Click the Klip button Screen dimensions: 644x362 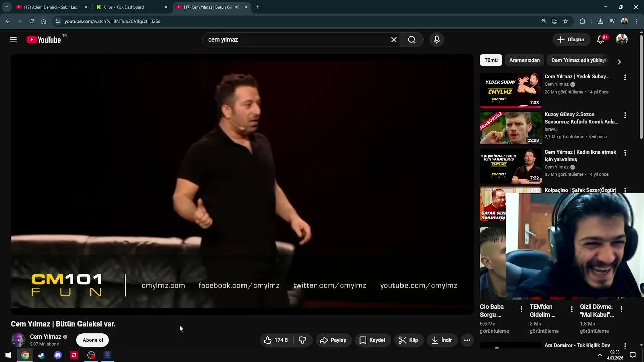pos(408,340)
